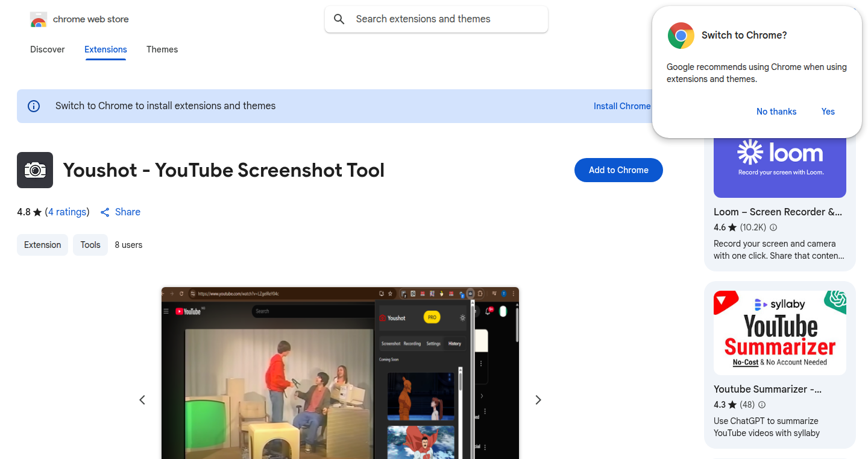
Task: Dismiss popup with No thanks
Action: 776,112
